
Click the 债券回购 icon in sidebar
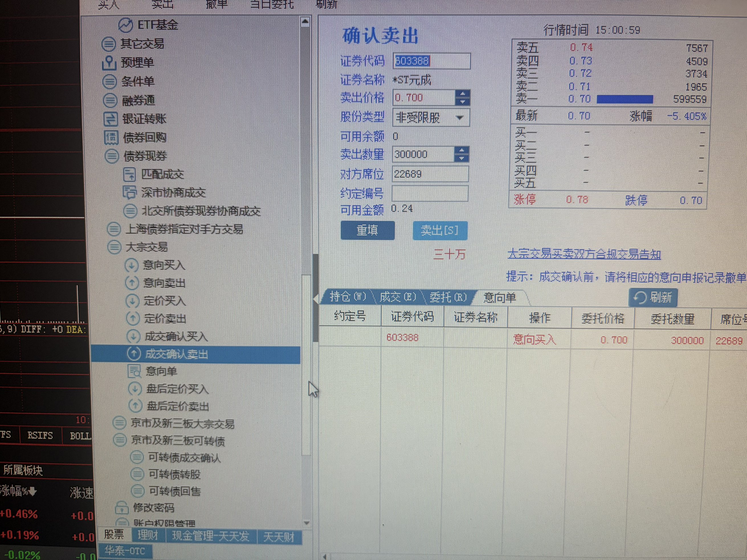111,137
